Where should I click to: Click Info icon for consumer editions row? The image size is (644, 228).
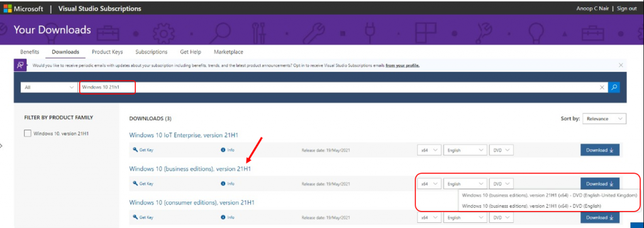coord(223,217)
